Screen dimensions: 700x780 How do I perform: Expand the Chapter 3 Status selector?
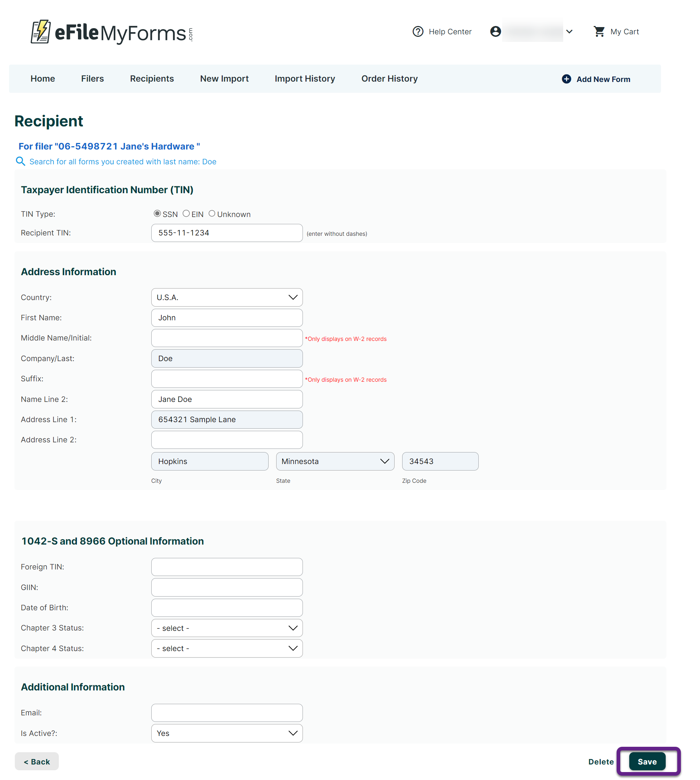[x=227, y=628]
